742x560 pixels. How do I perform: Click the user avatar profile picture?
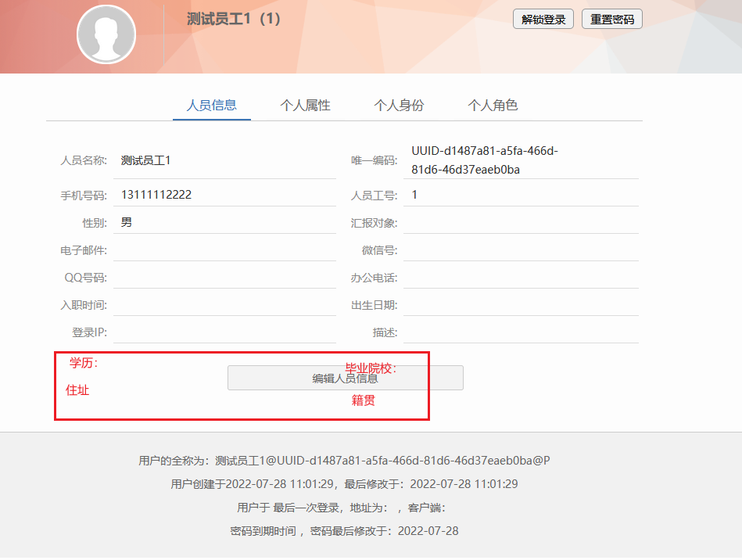click(x=106, y=34)
